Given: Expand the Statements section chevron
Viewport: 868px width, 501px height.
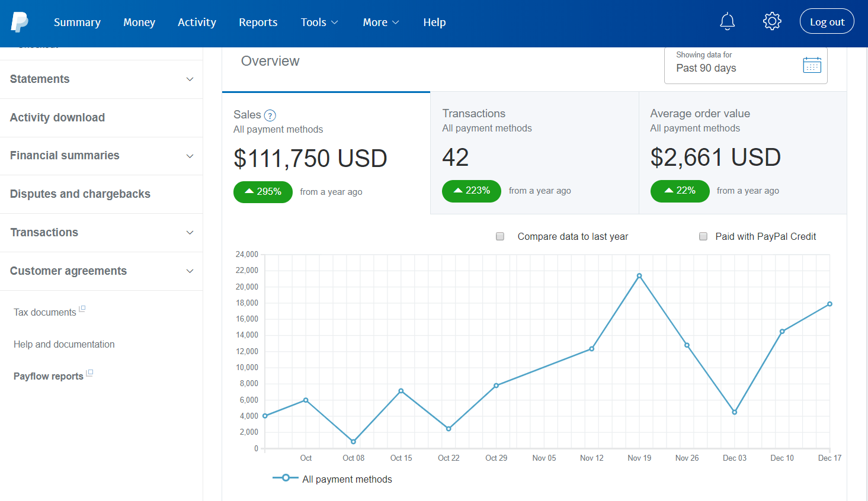Looking at the screenshot, I should point(190,79).
